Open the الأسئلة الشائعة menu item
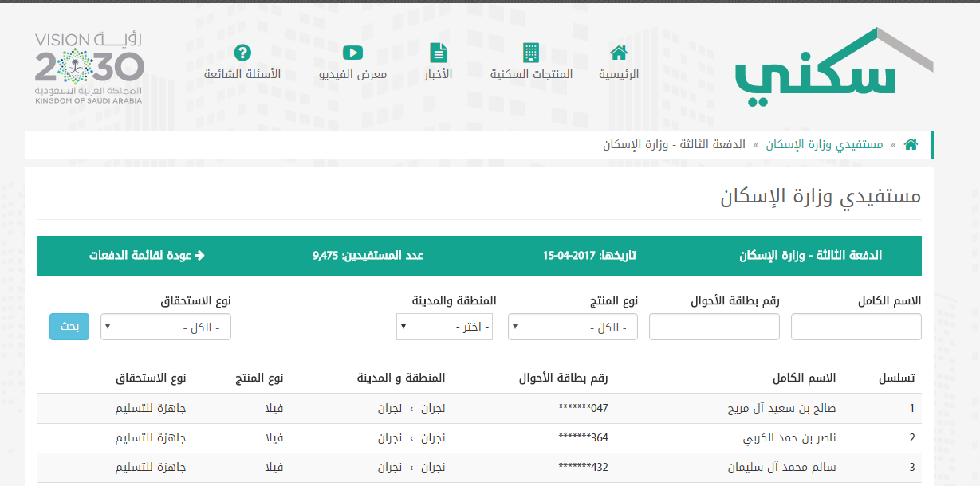The width and height of the screenshot is (980, 486). coord(242,74)
